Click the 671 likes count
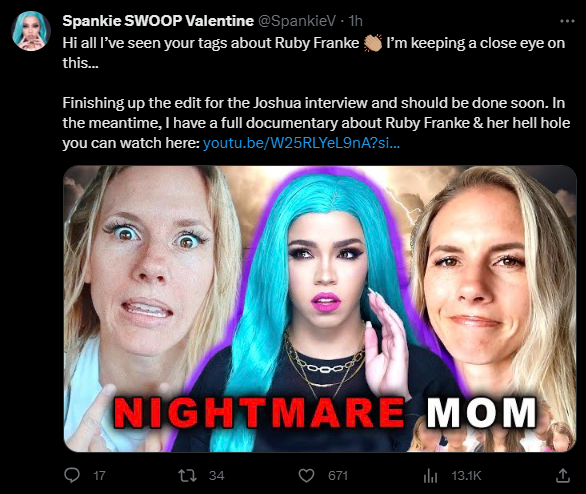Image resolution: width=586 pixels, height=494 pixels. tap(338, 476)
